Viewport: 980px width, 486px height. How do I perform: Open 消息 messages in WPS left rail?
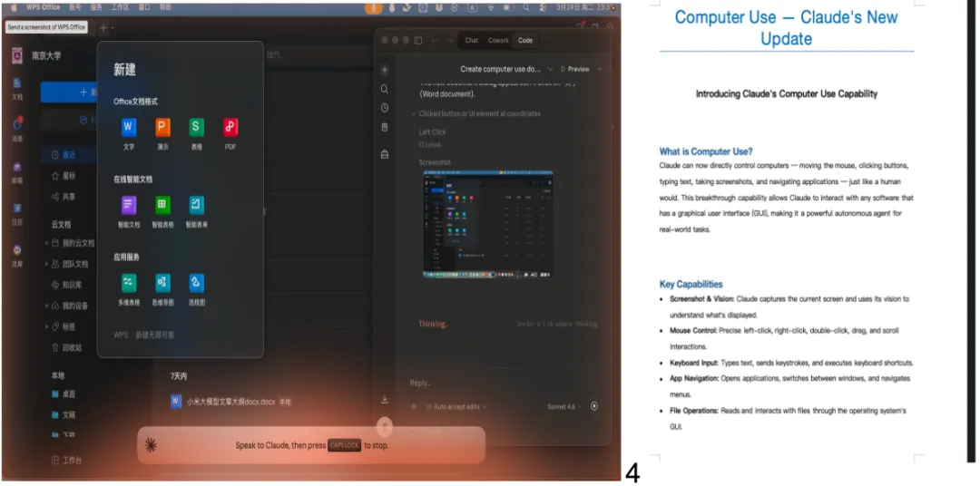[x=17, y=129]
